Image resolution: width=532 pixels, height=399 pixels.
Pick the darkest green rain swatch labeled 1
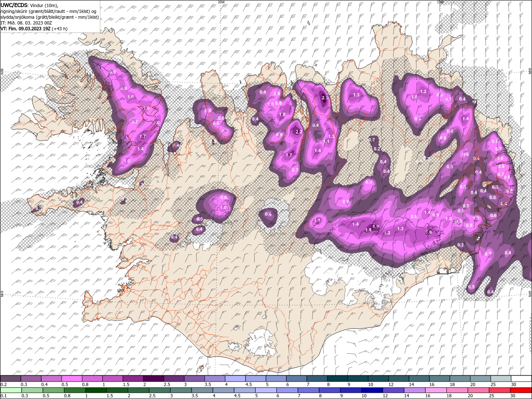tap(96, 390)
